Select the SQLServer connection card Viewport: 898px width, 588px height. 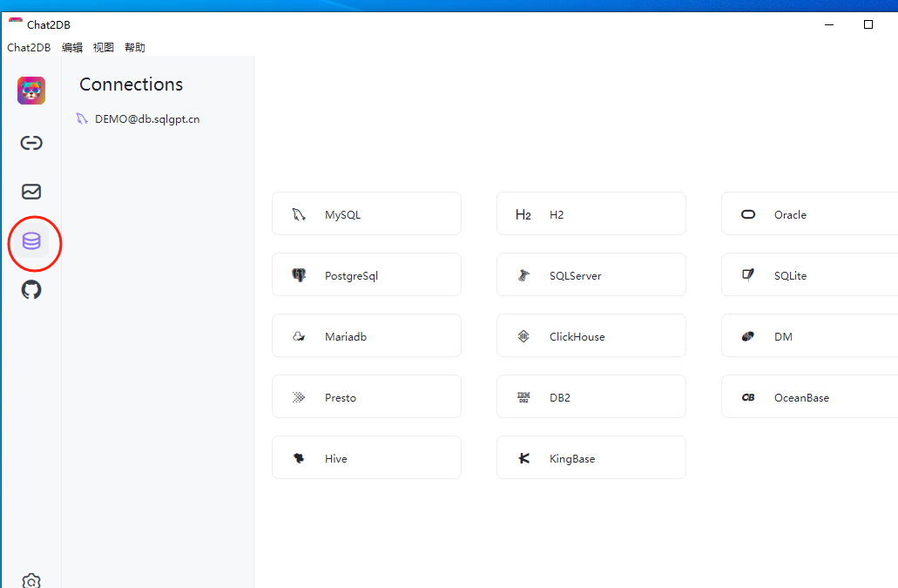(591, 275)
